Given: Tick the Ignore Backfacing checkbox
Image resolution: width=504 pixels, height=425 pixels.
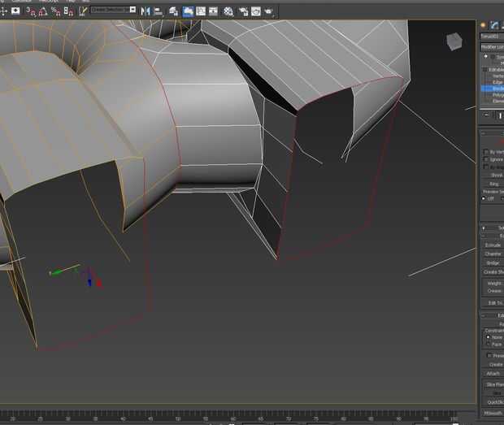Looking at the screenshot, I should click(x=487, y=160).
